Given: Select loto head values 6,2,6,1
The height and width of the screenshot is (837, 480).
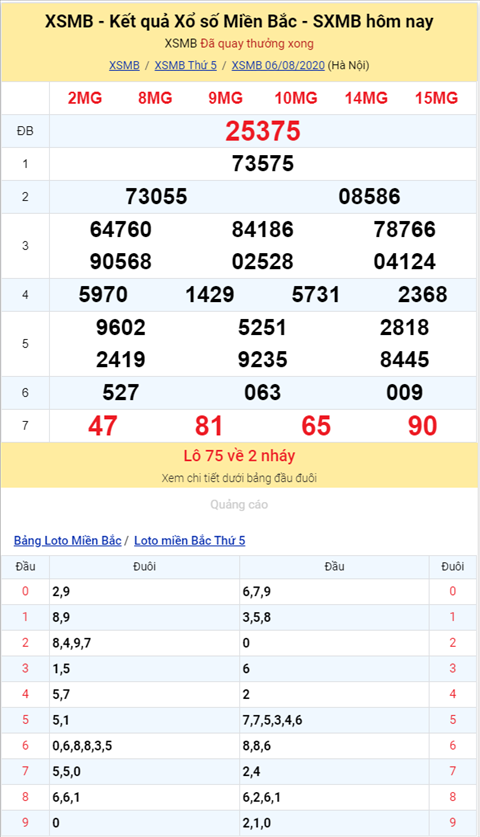Looking at the screenshot, I should tap(262, 797).
